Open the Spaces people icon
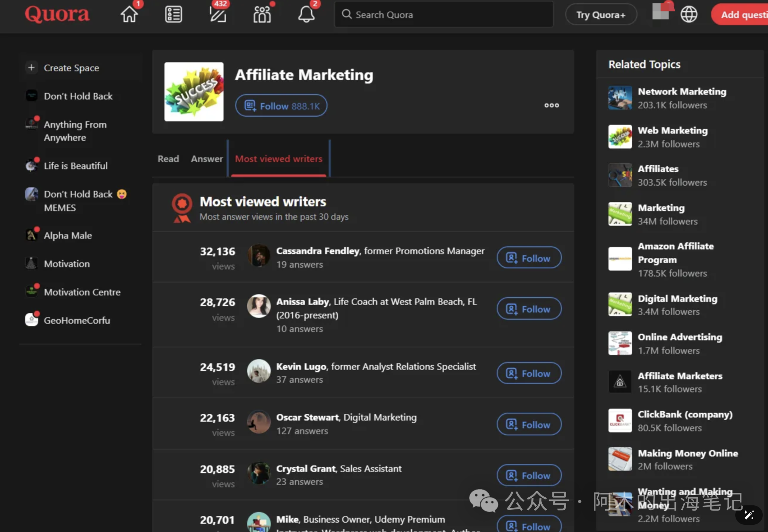 [x=262, y=15]
